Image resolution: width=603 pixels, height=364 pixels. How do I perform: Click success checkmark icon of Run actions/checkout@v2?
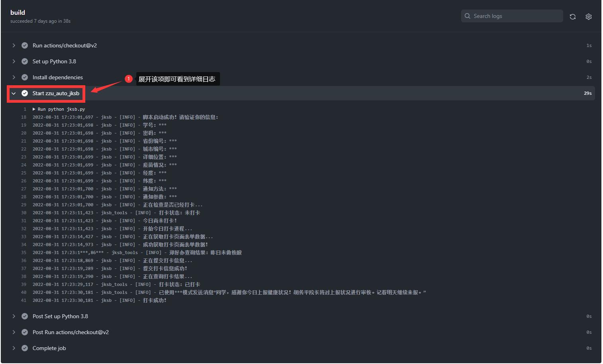tap(25, 45)
